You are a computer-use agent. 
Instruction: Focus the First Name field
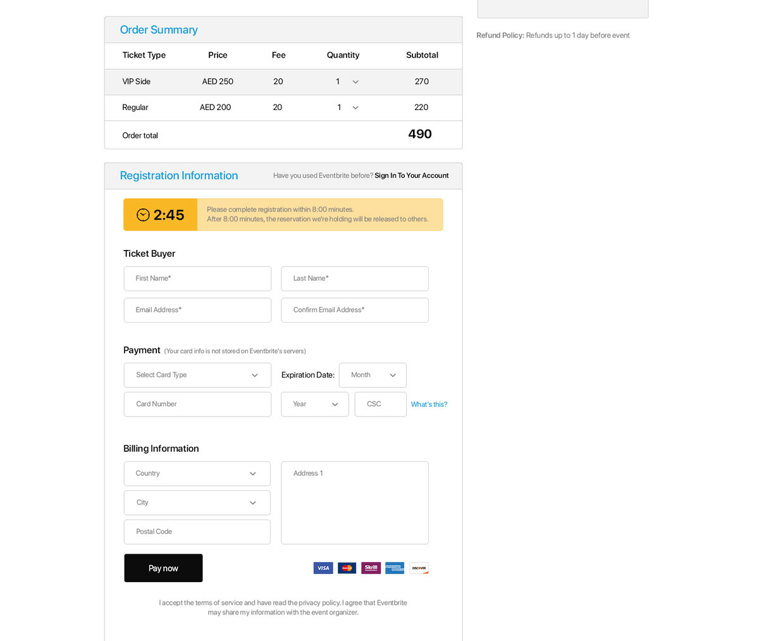point(197,278)
